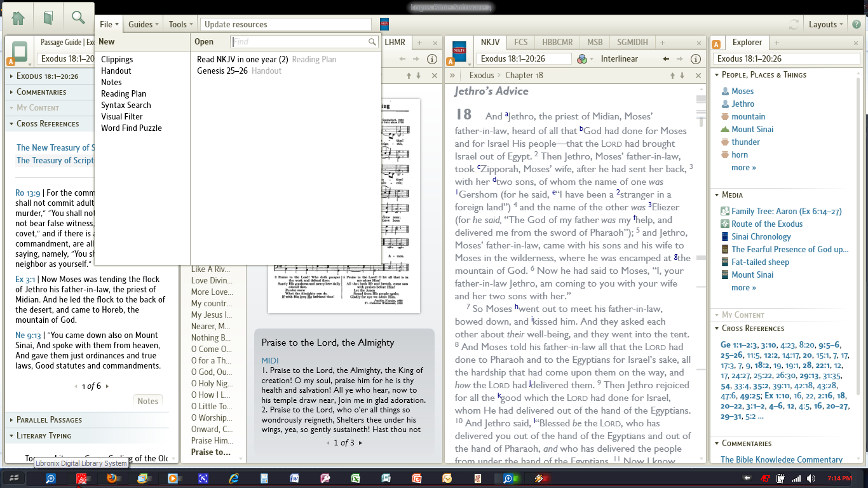Open NKJV panel information icon
The image size is (868, 488).
coord(696,59)
